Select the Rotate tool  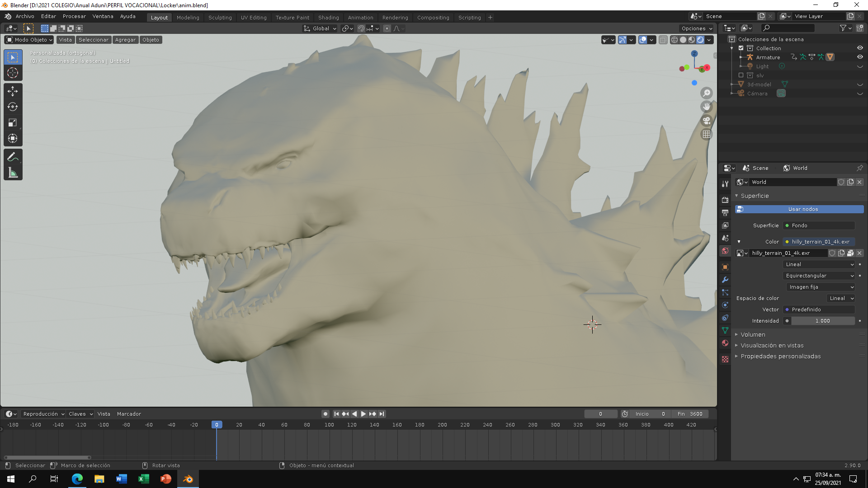click(x=13, y=107)
